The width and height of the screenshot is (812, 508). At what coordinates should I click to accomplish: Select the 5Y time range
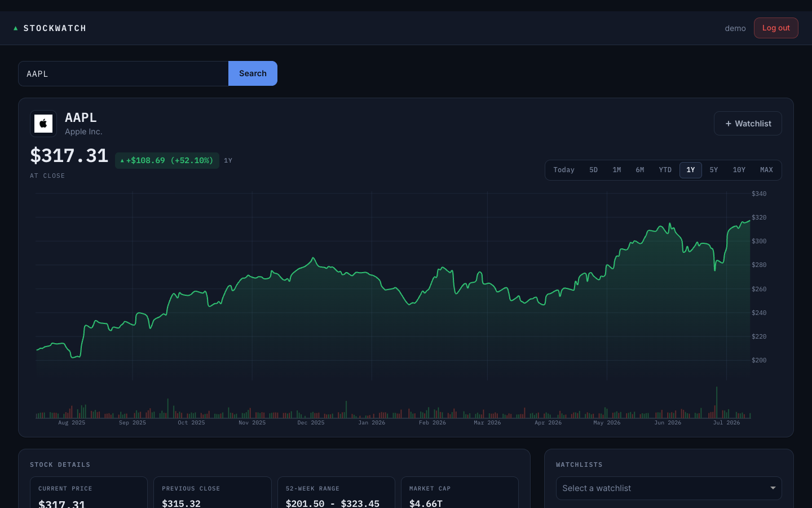click(714, 170)
